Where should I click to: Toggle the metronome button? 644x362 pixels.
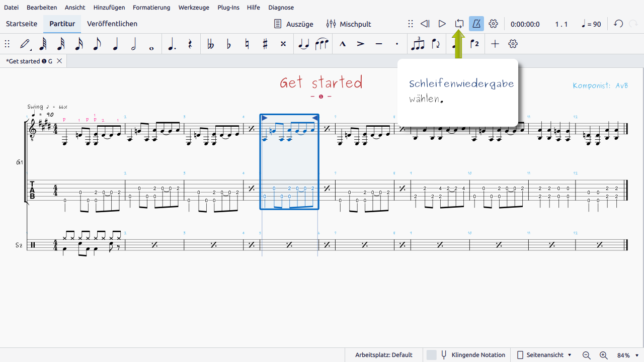point(476,24)
